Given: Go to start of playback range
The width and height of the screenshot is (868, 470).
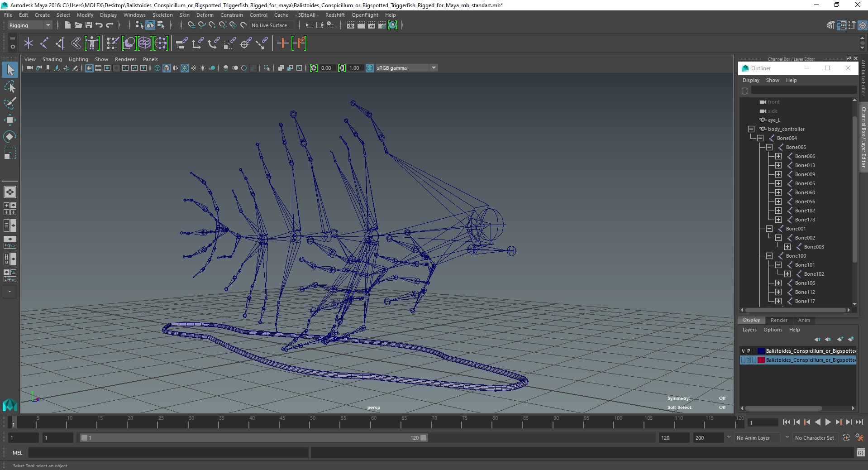Looking at the screenshot, I should pos(786,422).
